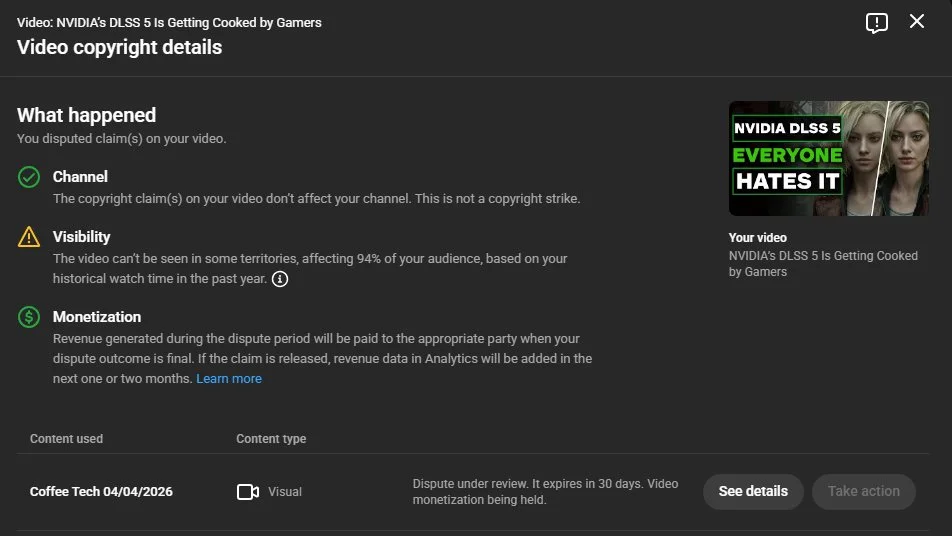Click the Take action button

click(863, 491)
